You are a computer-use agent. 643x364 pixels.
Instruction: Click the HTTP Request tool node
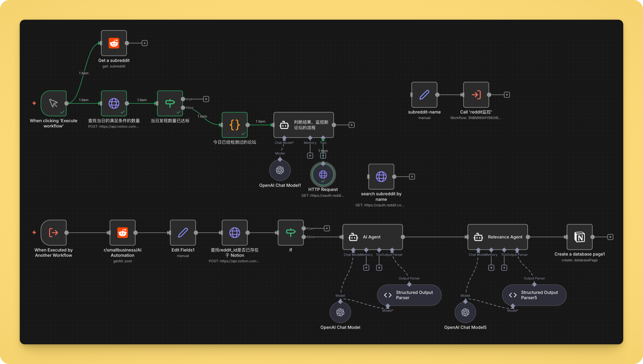(x=323, y=174)
